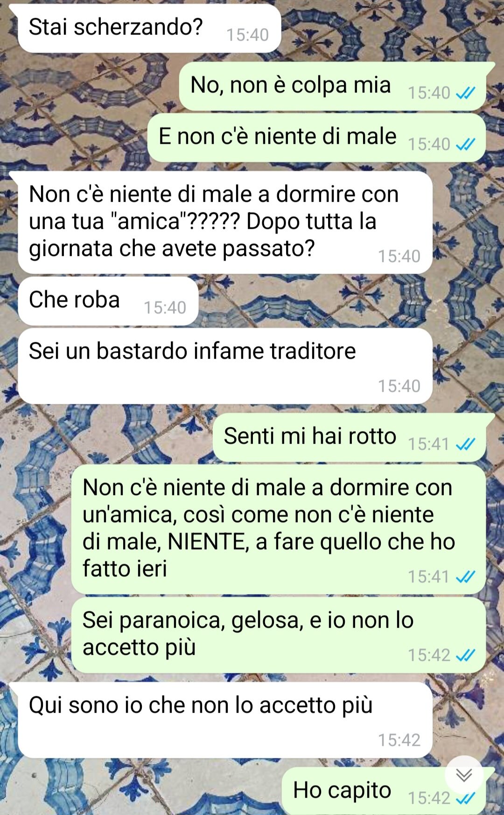
Task: Tap the scroll-to-bottom double chevron button
Action: [464, 775]
